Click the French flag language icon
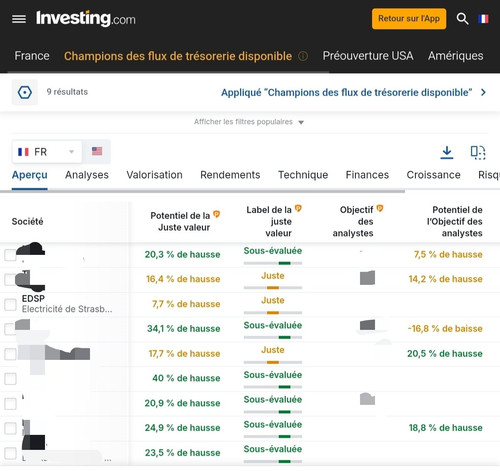500x471 pixels. (483, 19)
